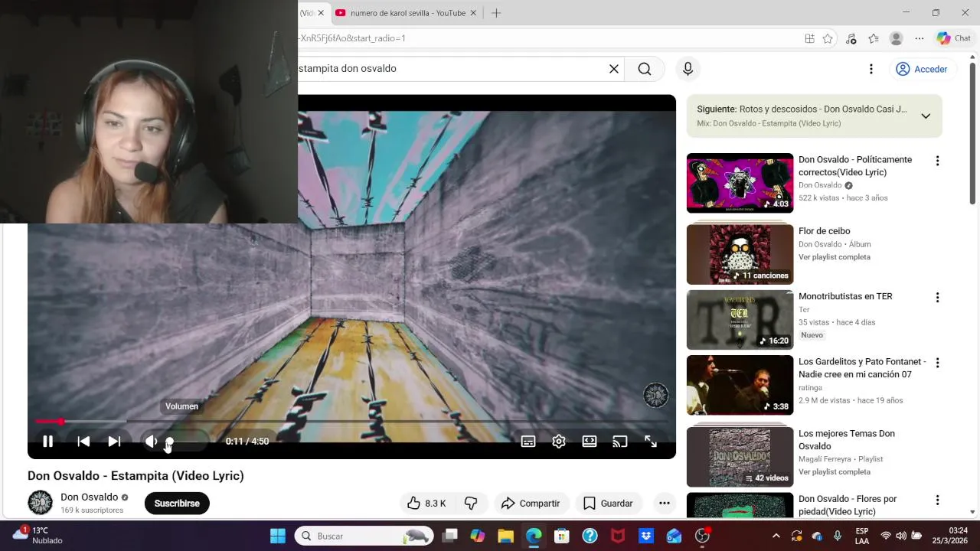Show hidden system tray icons
The image size is (980, 551).
(x=776, y=536)
